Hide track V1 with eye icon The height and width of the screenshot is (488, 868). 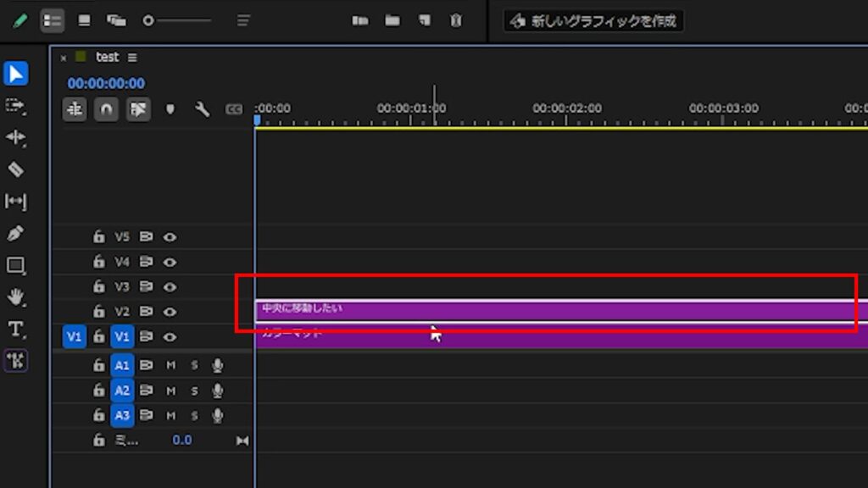click(170, 337)
